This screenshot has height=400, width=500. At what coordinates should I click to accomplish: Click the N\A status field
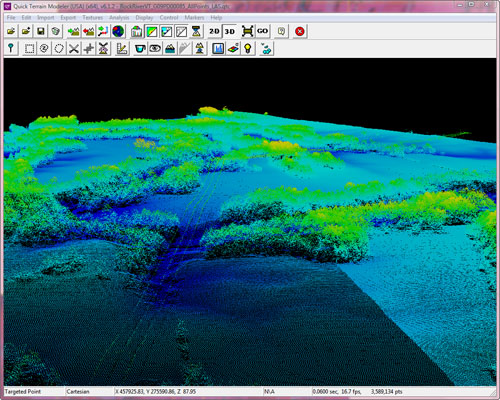pos(287,391)
